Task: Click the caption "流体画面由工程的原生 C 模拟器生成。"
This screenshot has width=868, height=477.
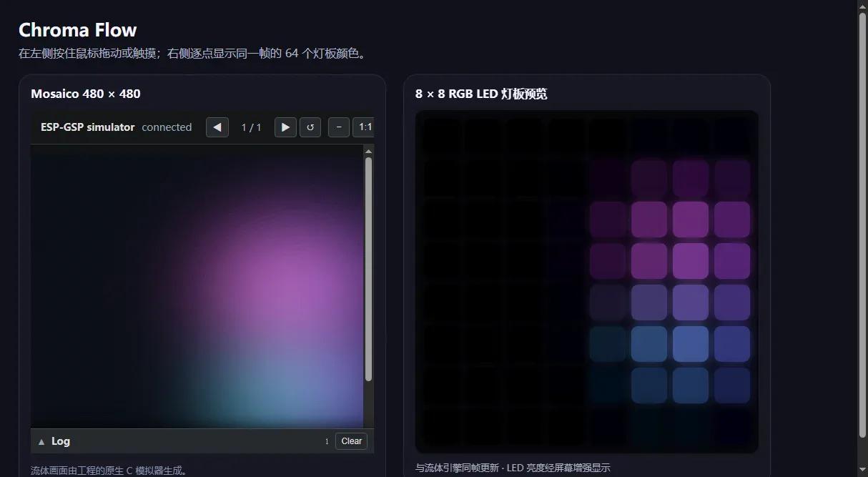Action: pyautogui.click(x=109, y=471)
